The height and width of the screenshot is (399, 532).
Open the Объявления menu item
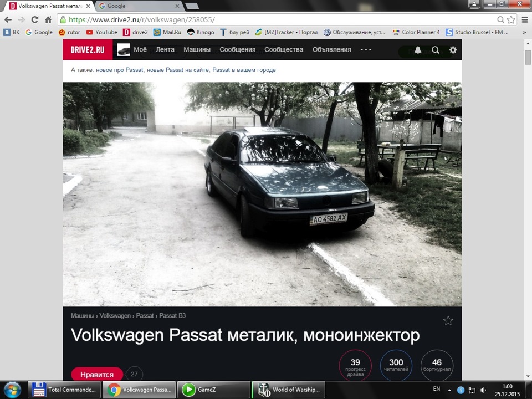332,49
